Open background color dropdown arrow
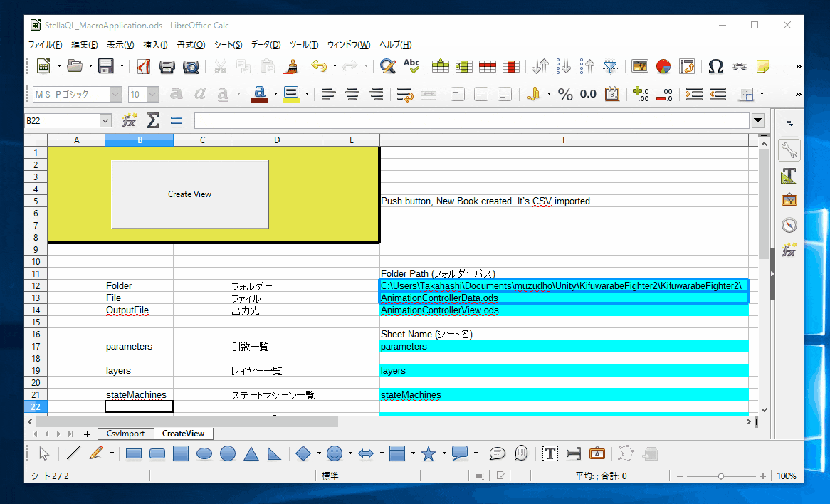 [x=307, y=94]
